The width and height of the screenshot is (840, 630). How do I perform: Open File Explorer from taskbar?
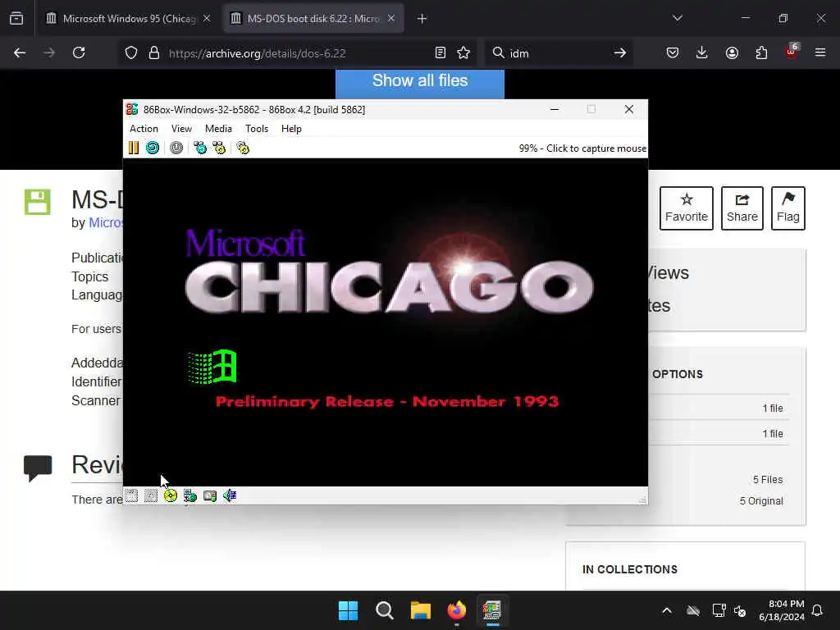pos(421,610)
